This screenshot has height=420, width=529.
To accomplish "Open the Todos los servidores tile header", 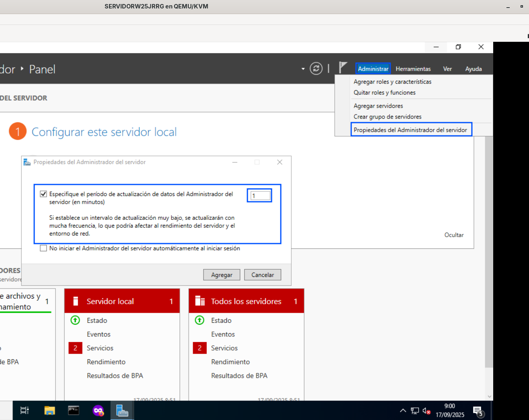I will (x=246, y=301).
